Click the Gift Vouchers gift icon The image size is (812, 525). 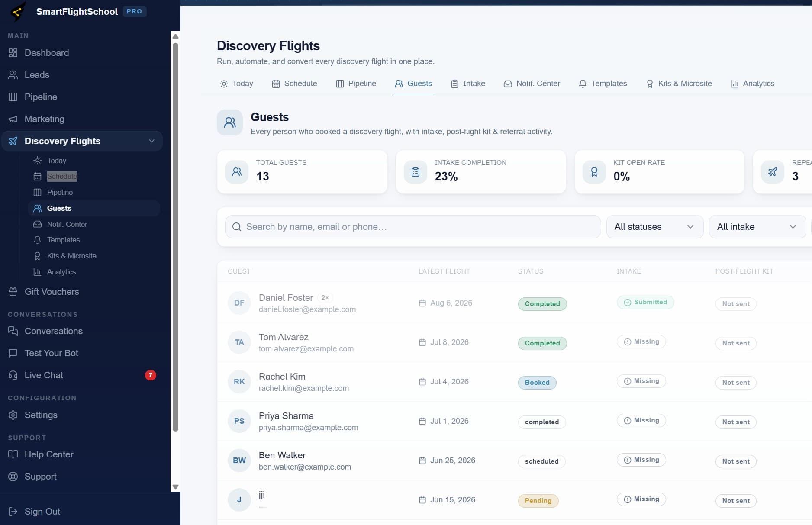coord(13,292)
